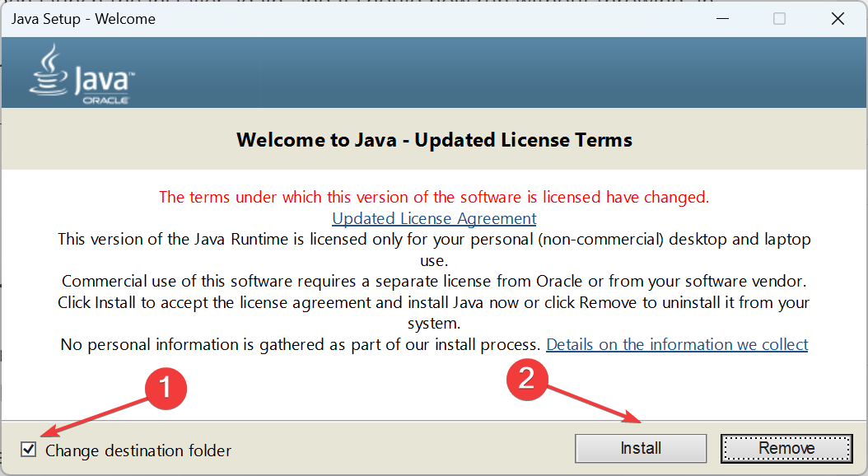Uncheck the Change destination folder checkbox
This screenshot has height=476, width=868.
(28, 449)
